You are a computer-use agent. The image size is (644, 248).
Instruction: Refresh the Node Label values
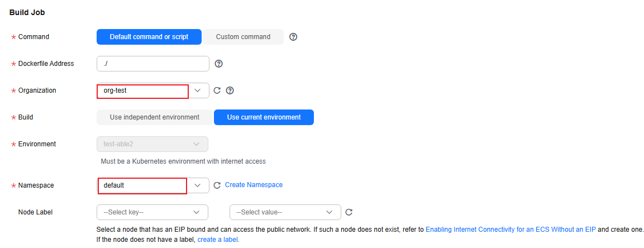pyautogui.click(x=349, y=212)
